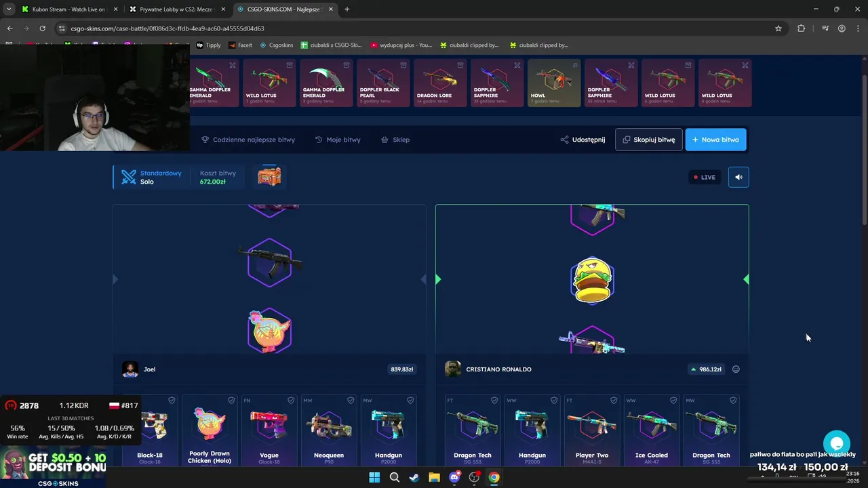Image resolution: width=868 pixels, height=488 pixels.
Task: Open the wydupcaj plus YouTube bookmark
Action: 401,45
